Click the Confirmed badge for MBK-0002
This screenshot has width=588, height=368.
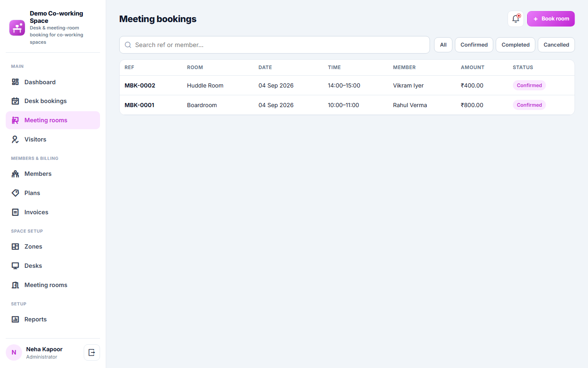pos(529,85)
